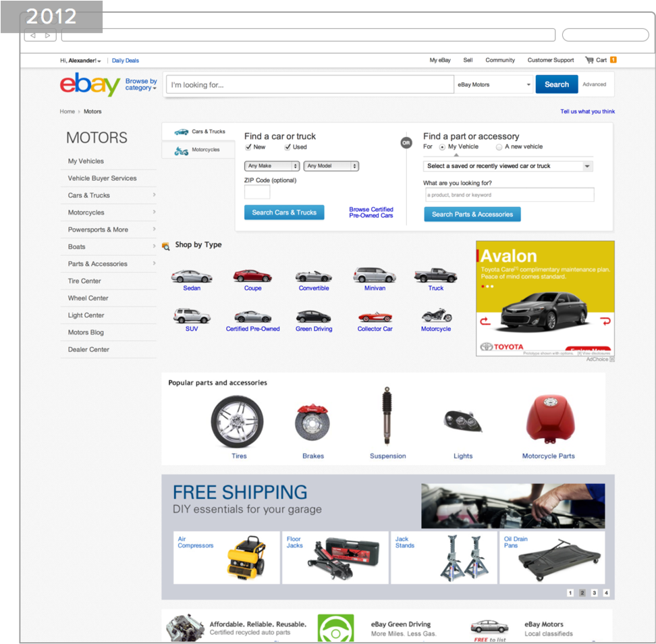Open the Any Model dropdown
656x644 pixels.
(x=331, y=165)
